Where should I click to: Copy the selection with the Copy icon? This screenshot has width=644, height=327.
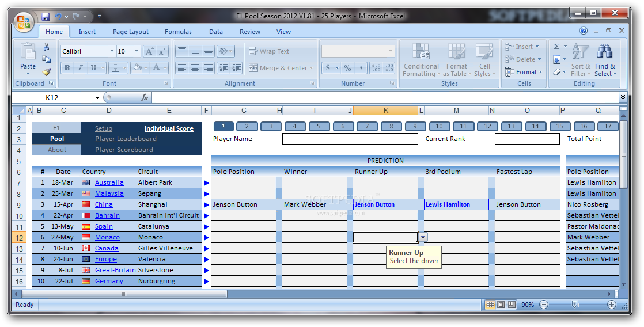click(x=47, y=59)
